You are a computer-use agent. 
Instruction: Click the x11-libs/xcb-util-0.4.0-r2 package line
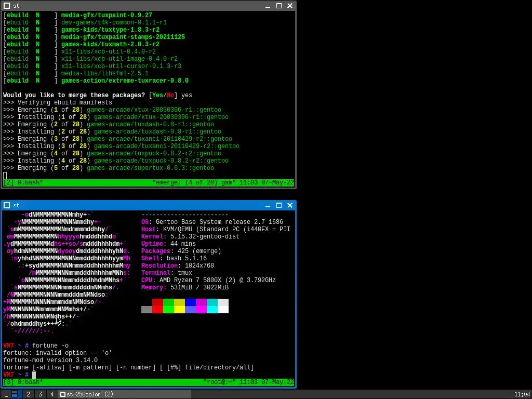[109, 51]
